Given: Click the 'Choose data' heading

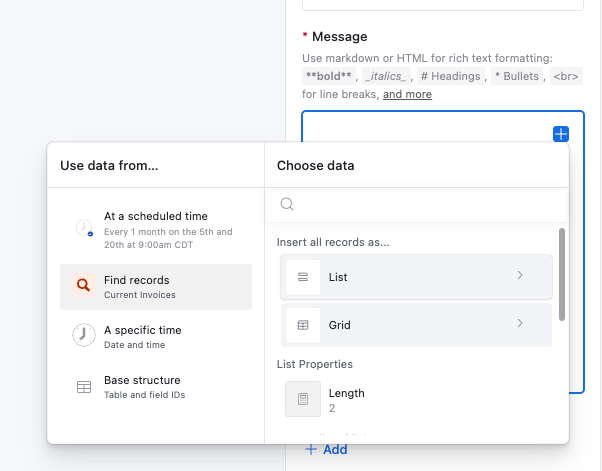Looking at the screenshot, I should pyautogui.click(x=316, y=165).
